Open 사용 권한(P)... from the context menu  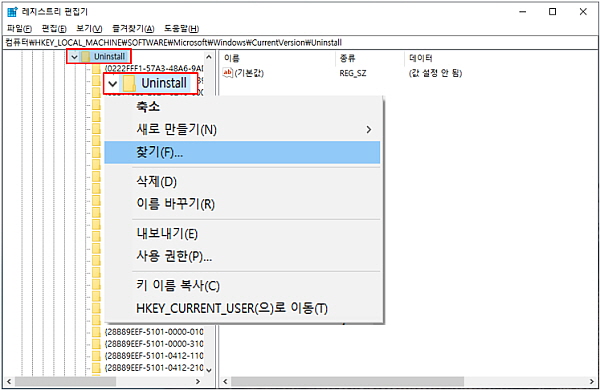[x=242, y=256]
